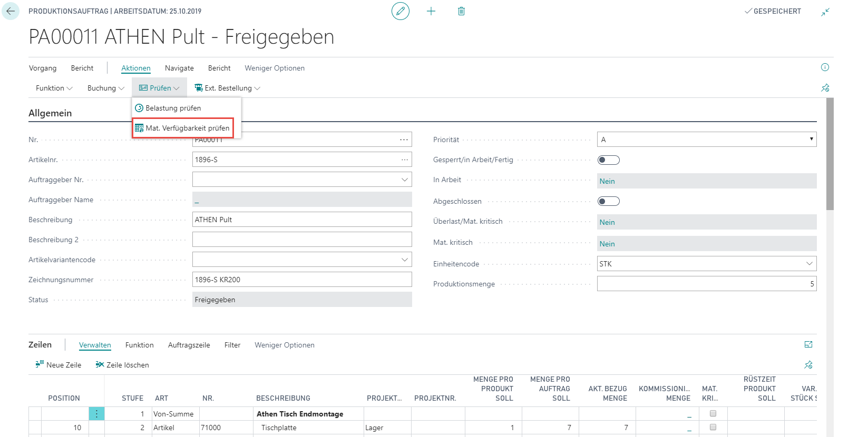
Task: Open the Filter menu in Zeilen
Action: point(232,345)
